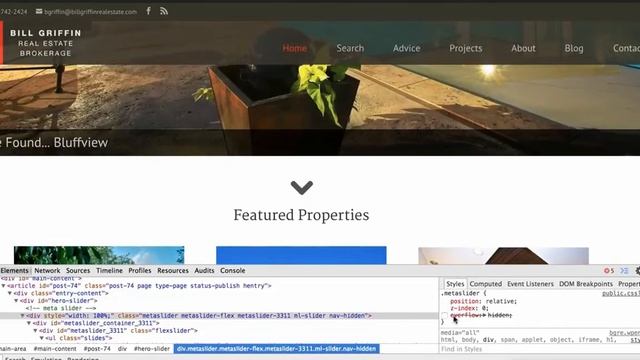Show the DevTools console drawer icon
Image resolution: width=640 pixels, height=360 pixels.
click(624, 271)
